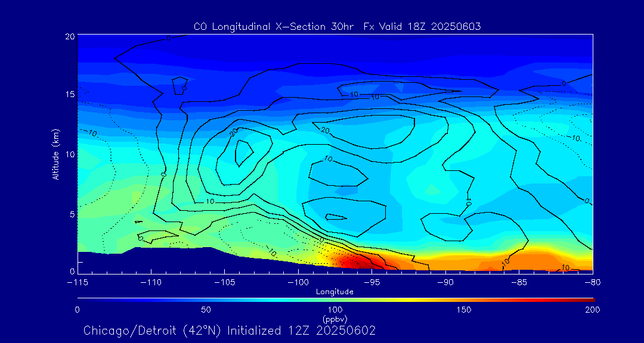Click the longitude tick label -110
Image resolution: width=644 pixels, height=343 pixels.
151,282
